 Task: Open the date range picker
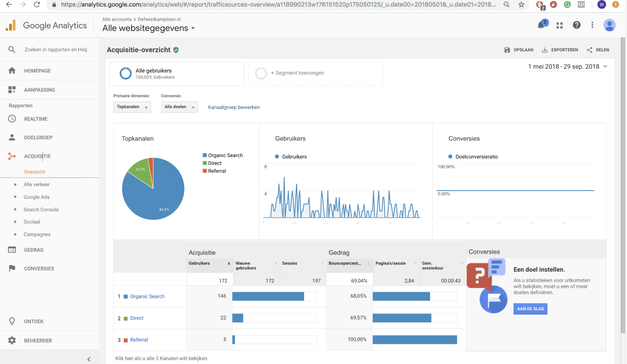tap(567, 67)
